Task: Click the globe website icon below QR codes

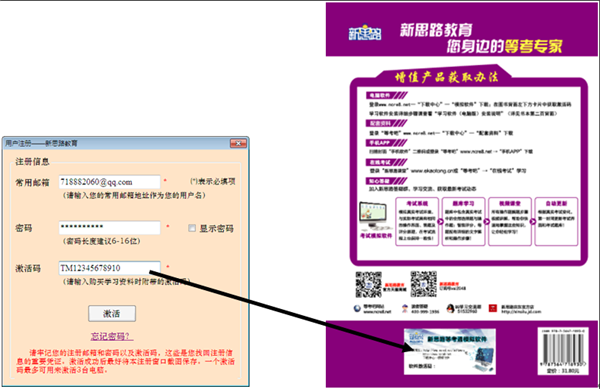Action: 357,308
